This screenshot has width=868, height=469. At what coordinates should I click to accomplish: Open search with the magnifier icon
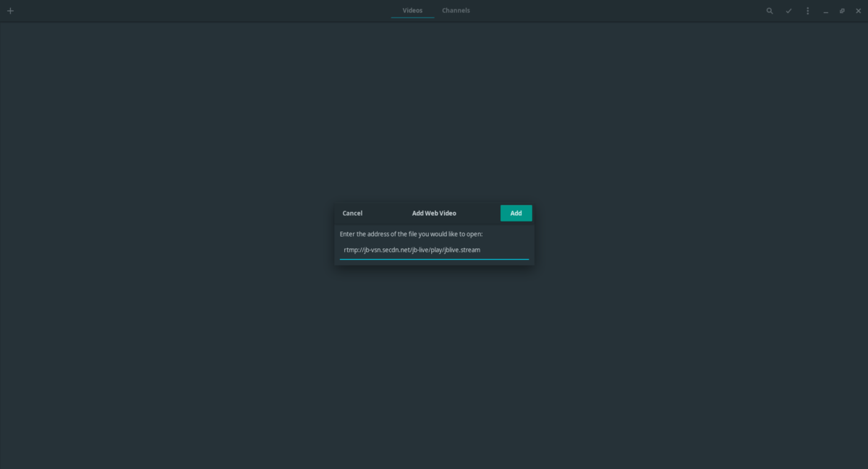(770, 11)
